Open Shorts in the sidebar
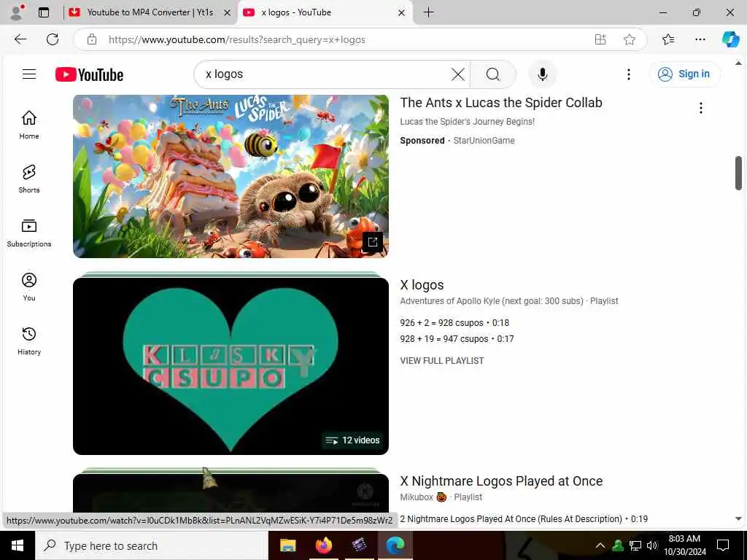 tap(29, 179)
